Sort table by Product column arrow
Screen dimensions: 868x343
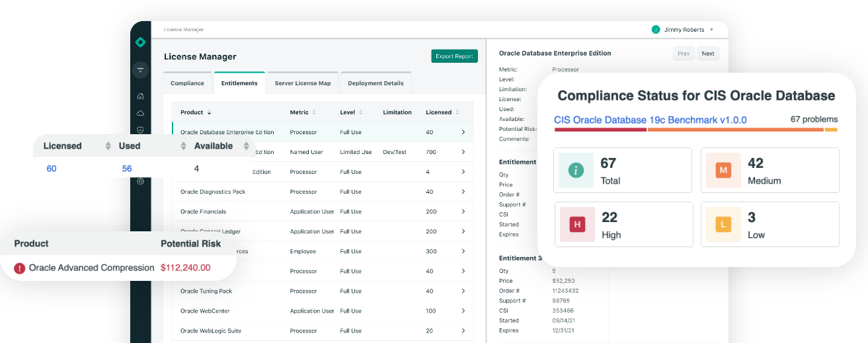click(210, 112)
